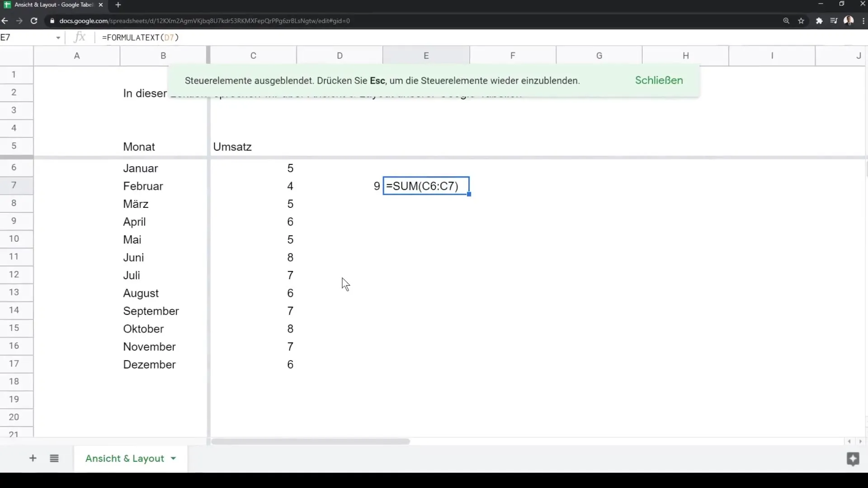Select column G header
868x488 pixels.
tap(599, 56)
